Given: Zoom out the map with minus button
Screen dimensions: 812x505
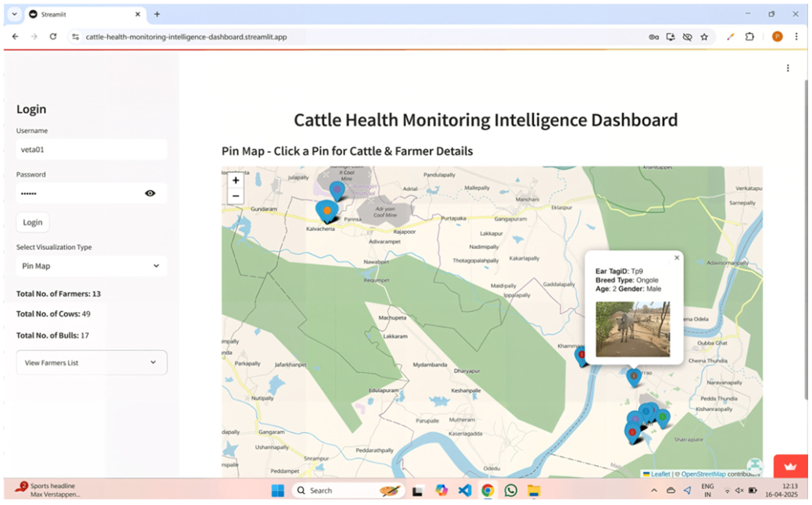Looking at the screenshot, I should [236, 196].
